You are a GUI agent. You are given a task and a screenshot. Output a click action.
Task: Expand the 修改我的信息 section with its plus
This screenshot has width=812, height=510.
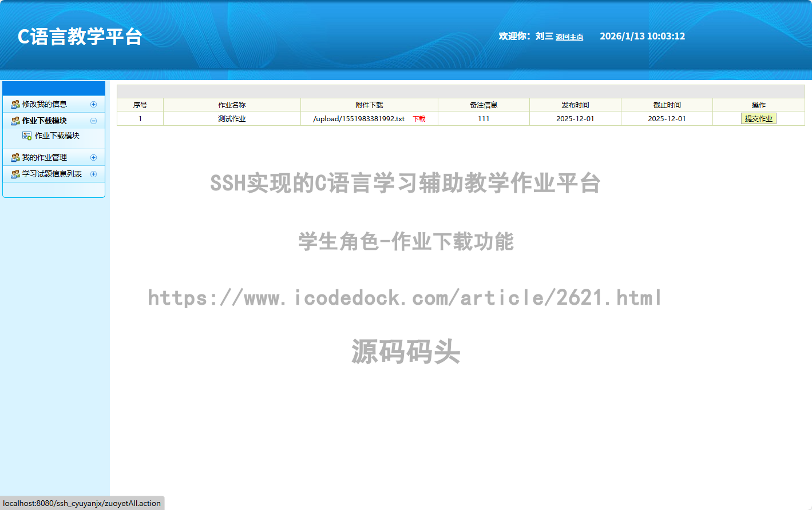tap(93, 104)
